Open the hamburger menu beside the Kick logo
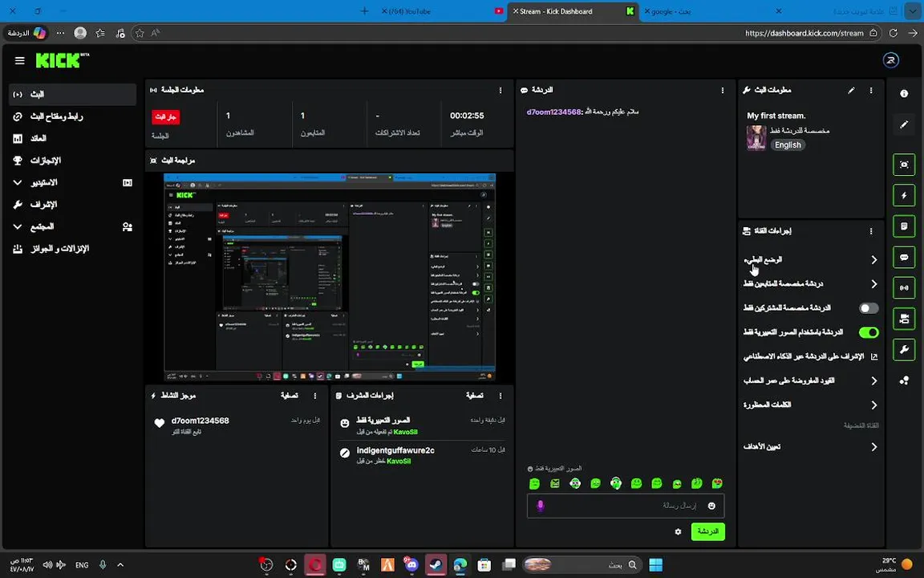 click(19, 61)
